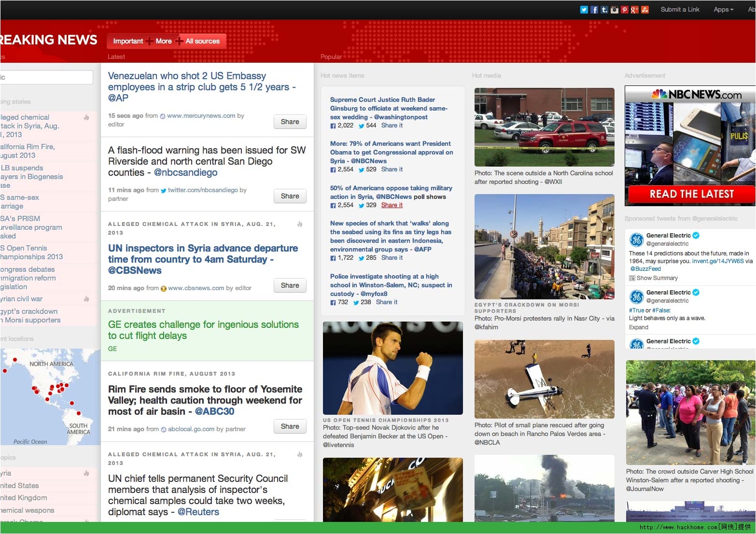Screen dimensions: 756x534
Task: Open the abclocal.go.com source link
Action: tap(191, 429)
